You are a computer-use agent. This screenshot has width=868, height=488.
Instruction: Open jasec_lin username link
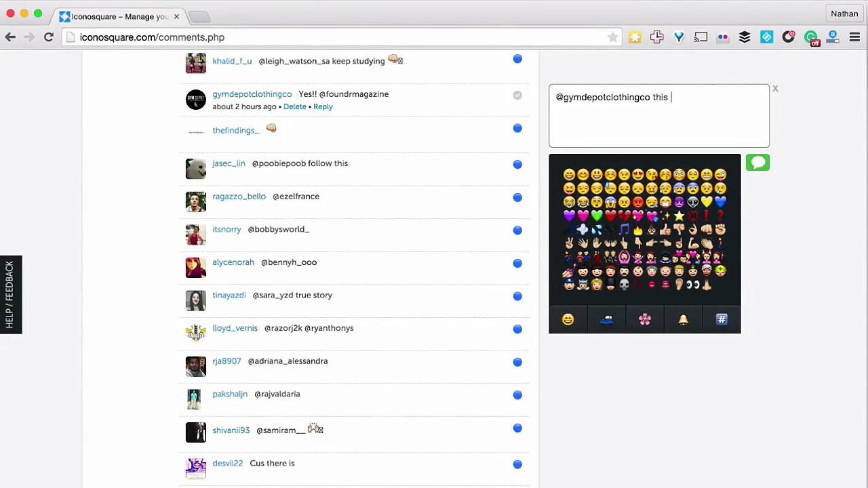point(229,163)
